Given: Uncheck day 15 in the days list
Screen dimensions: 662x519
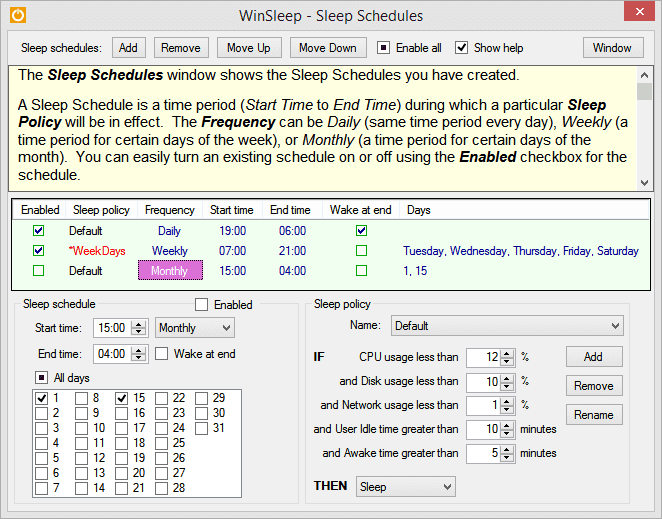Looking at the screenshot, I should coord(122,398).
